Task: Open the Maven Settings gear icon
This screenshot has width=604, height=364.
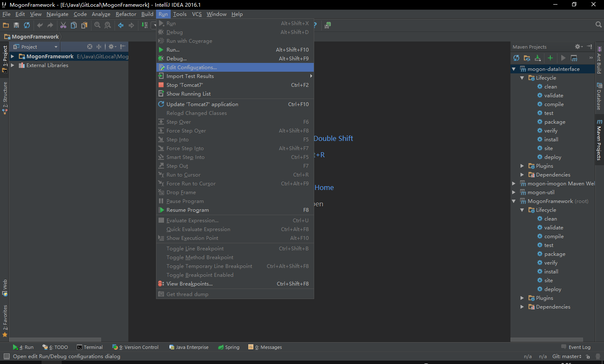Action: tap(578, 47)
